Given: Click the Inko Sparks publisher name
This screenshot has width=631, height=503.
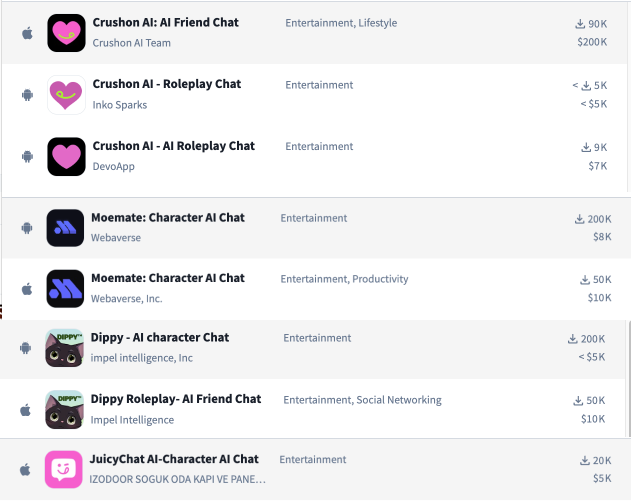Looking at the screenshot, I should pyautogui.click(x=119, y=105).
